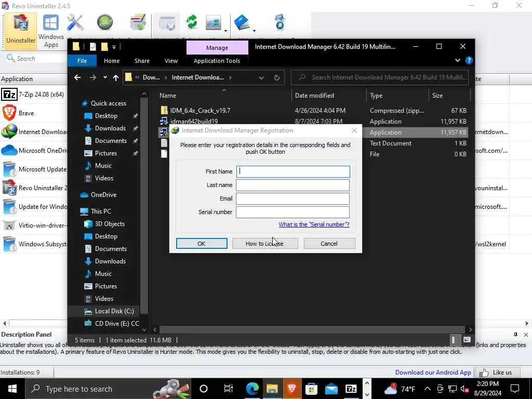Sort by Name column header
Viewport: 532px width, 399px height.
click(x=168, y=96)
